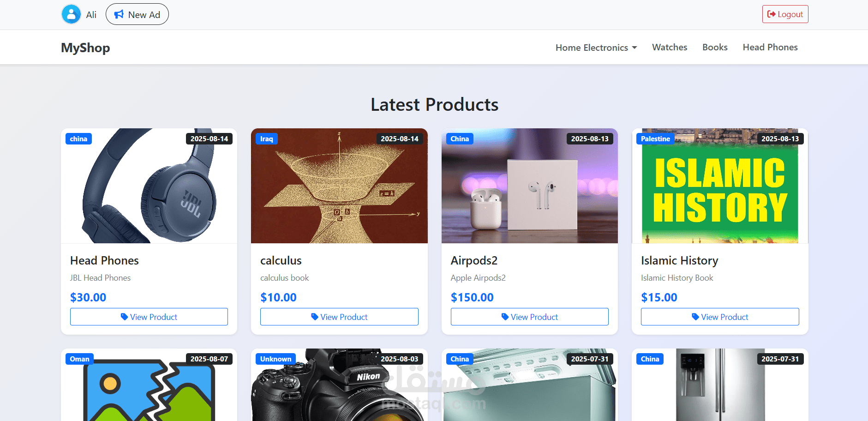Click the calculus book cover image
This screenshot has width=868, height=421.
(x=339, y=186)
